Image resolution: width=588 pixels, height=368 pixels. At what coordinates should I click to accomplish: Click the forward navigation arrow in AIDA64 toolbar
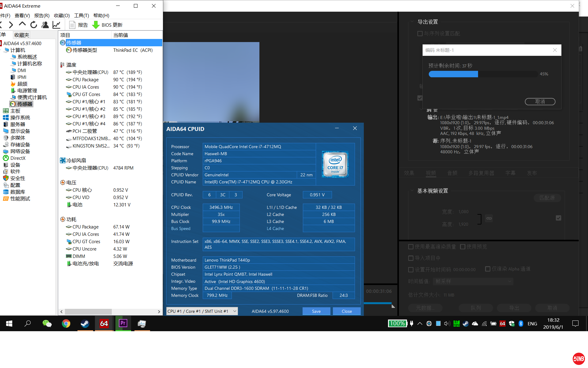click(11, 25)
